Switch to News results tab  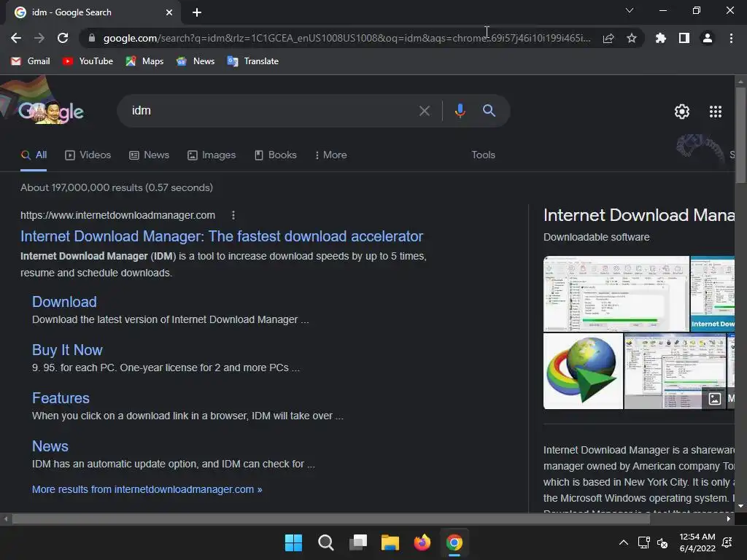tap(149, 155)
